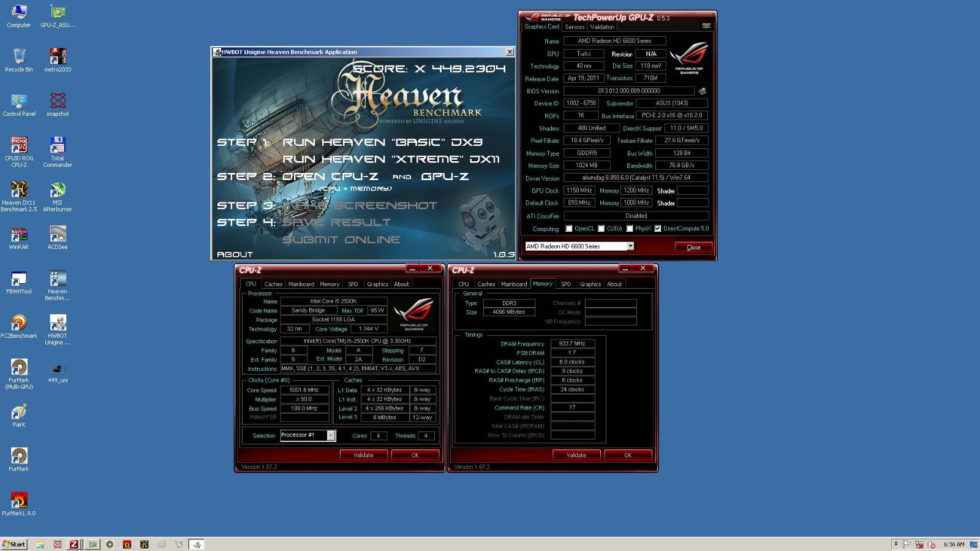Click OK in CPU-Z memory timings window
980x551 pixels.
(x=628, y=455)
